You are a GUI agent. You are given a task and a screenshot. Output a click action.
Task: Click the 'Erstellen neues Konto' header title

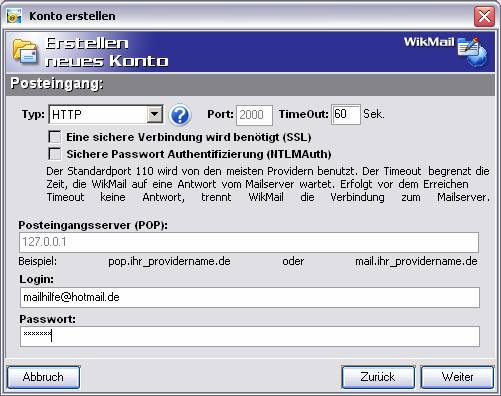point(107,52)
